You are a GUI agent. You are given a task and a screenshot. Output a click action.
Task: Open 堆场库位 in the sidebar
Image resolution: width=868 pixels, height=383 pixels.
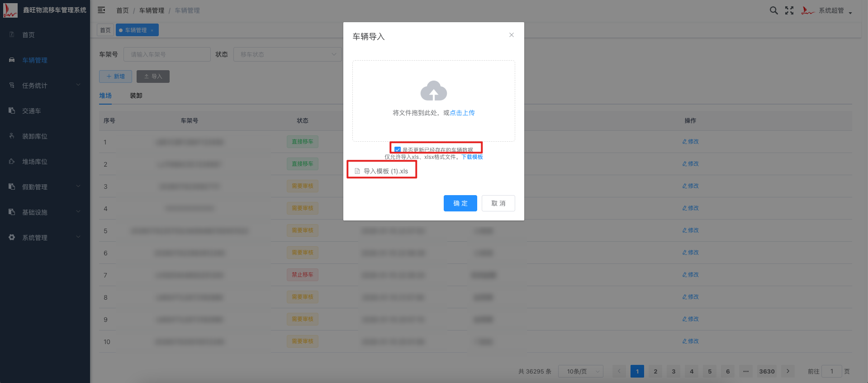(45, 162)
